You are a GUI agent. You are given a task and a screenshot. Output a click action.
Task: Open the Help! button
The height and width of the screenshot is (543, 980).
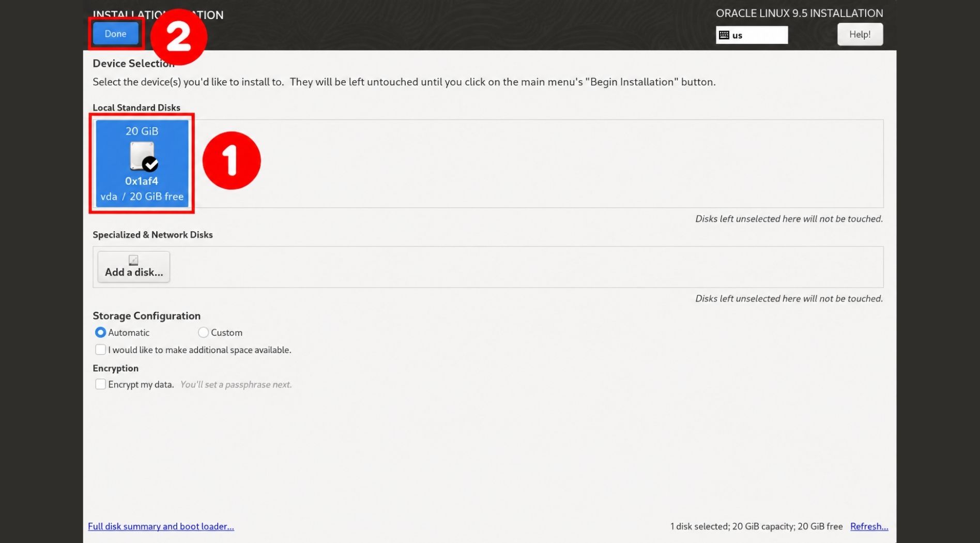[x=860, y=35]
